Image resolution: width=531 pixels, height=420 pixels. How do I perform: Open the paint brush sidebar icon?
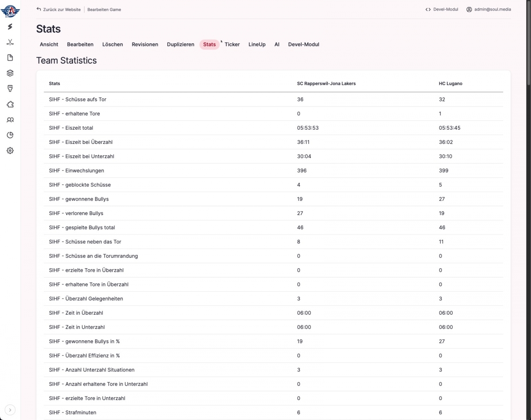coord(10,89)
